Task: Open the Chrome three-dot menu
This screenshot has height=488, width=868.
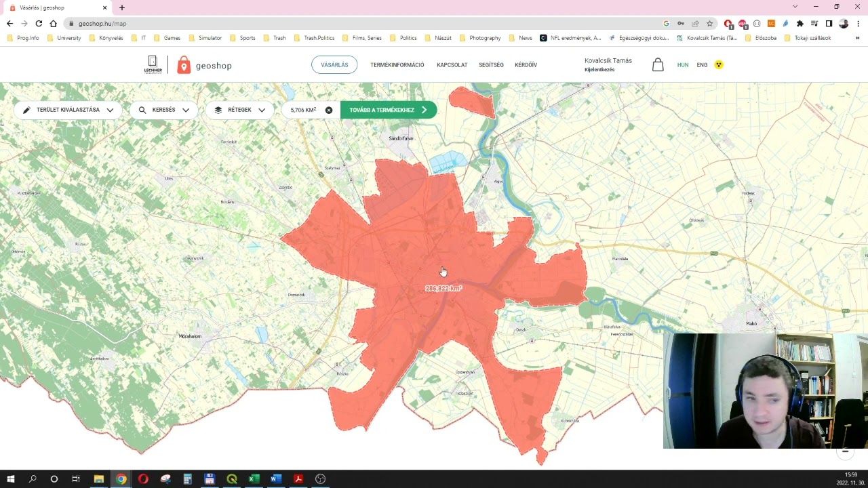Action: [858, 24]
